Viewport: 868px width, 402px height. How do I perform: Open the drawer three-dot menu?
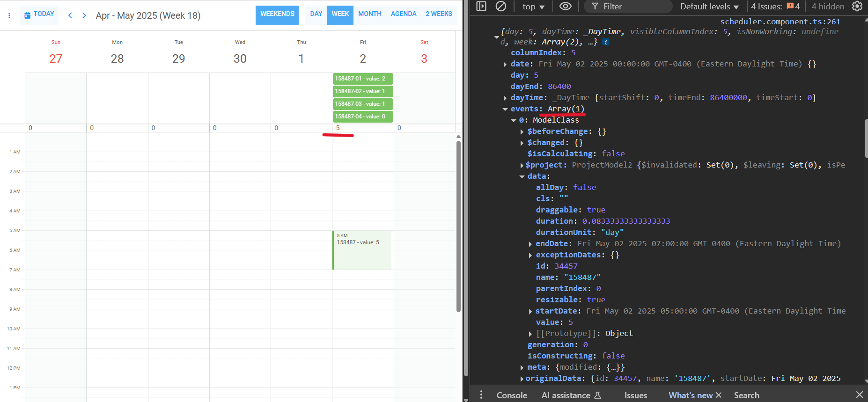pyautogui.click(x=481, y=395)
